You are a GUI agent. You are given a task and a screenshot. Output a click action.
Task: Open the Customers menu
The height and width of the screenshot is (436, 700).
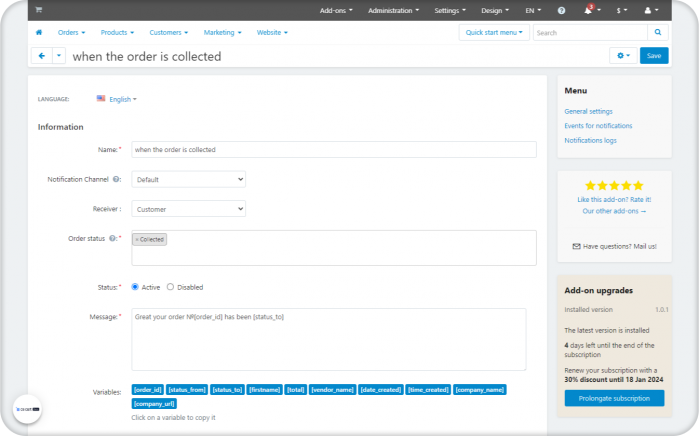(168, 32)
